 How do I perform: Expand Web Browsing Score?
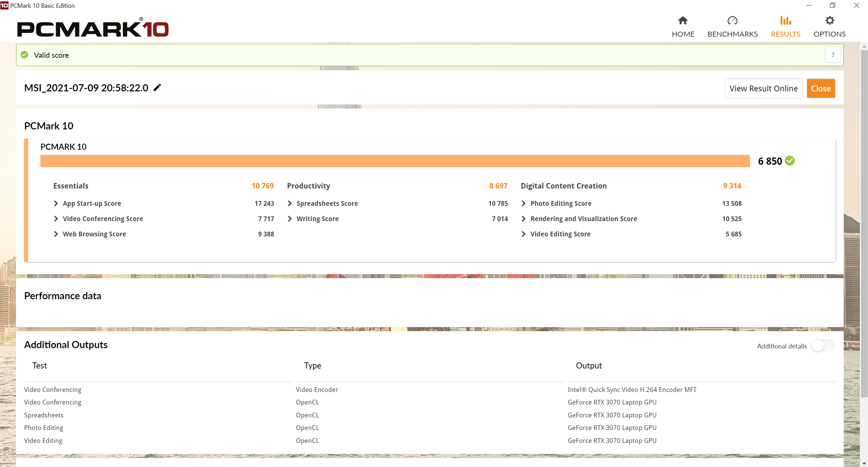pyautogui.click(x=56, y=234)
